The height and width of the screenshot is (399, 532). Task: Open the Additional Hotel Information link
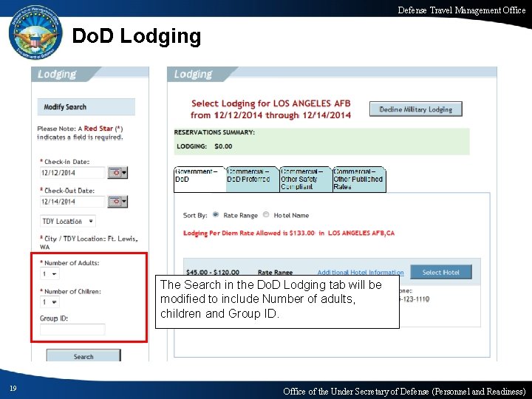pos(361,273)
